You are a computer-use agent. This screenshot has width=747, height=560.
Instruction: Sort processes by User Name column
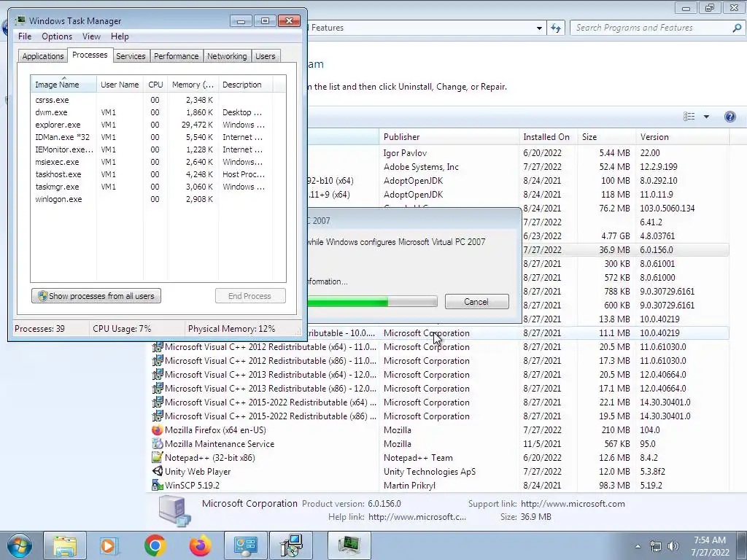tap(120, 85)
